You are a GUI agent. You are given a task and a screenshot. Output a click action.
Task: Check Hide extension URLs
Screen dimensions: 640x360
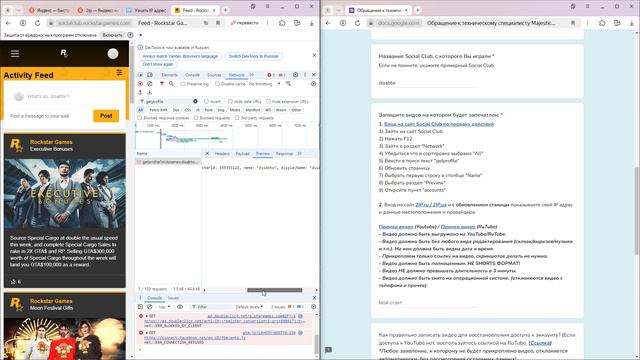click(x=268, y=101)
